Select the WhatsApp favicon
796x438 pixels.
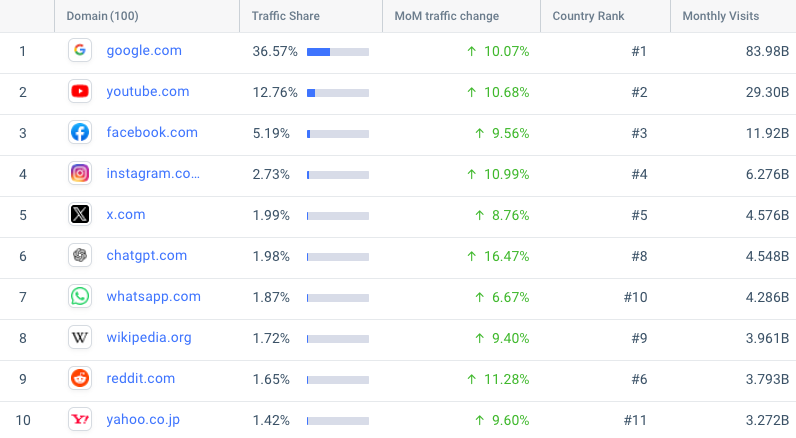(x=80, y=296)
